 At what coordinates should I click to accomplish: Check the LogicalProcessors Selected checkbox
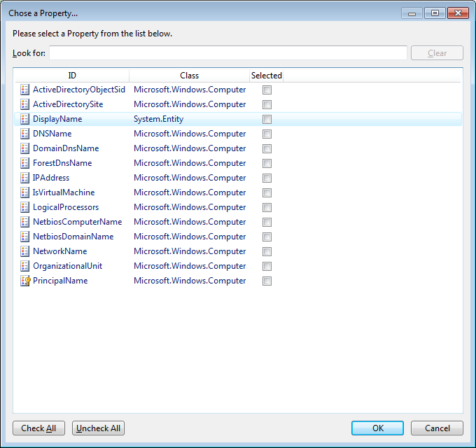coord(267,208)
